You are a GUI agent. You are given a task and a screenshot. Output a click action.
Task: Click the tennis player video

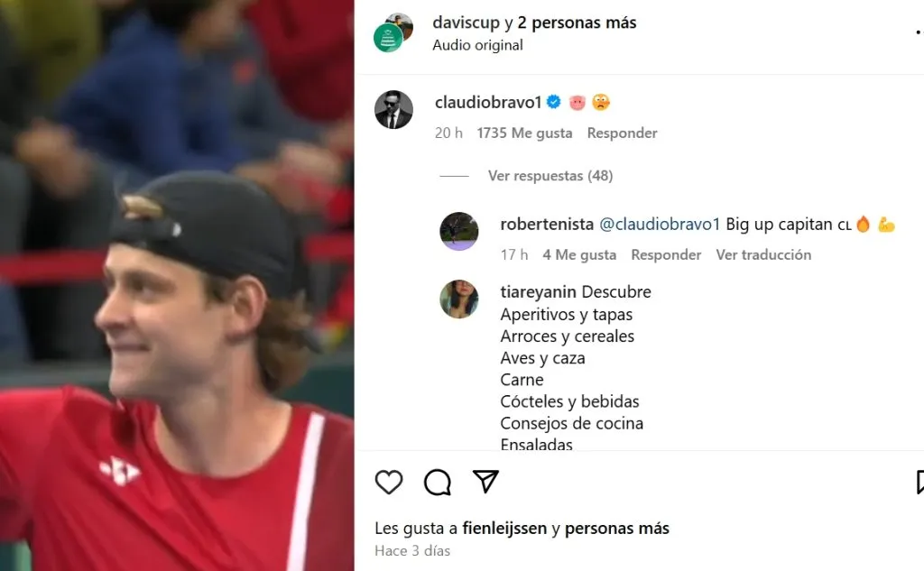click(x=177, y=285)
